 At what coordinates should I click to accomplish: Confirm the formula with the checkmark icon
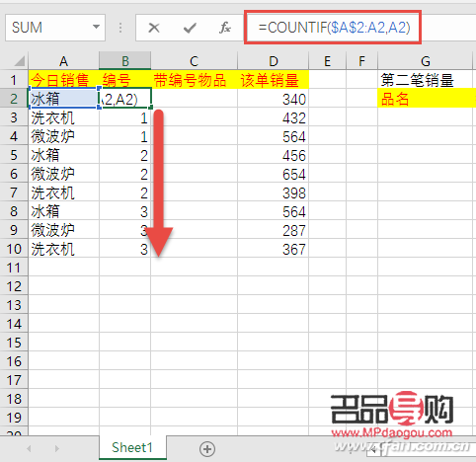tap(190, 28)
